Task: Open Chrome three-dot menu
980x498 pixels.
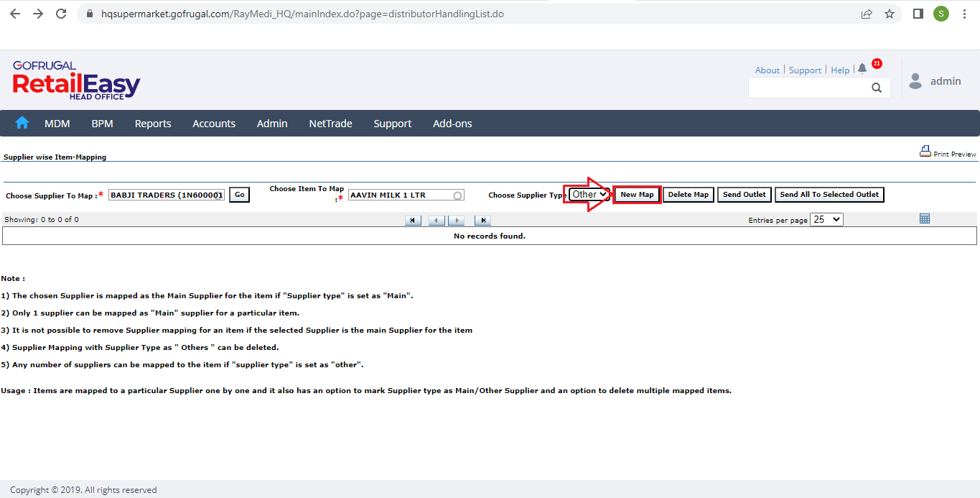Action: pyautogui.click(x=964, y=14)
